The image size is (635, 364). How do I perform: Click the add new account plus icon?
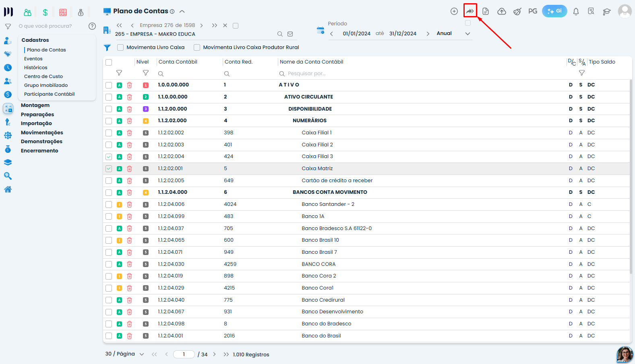pos(454,11)
